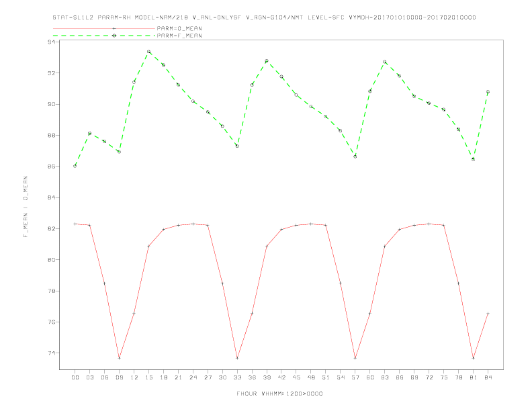Click the O_MEAN minimum marker at hour 81
532x411 pixels.
pyautogui.click(x=473, y=358)
